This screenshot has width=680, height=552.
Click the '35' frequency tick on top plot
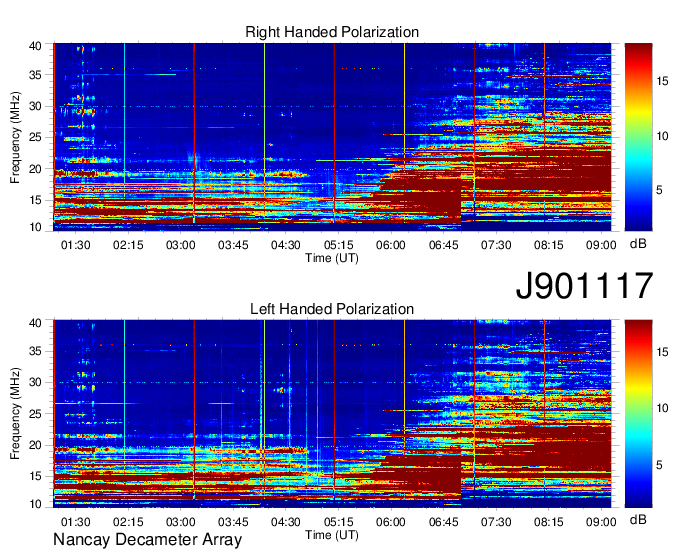tap(35, 75)
